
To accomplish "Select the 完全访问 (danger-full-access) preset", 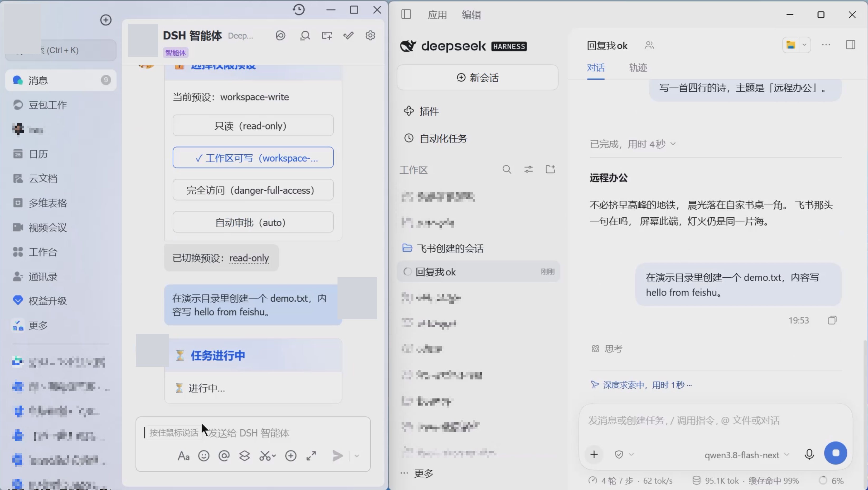I will pyautogui.click(x=253, y=190).
